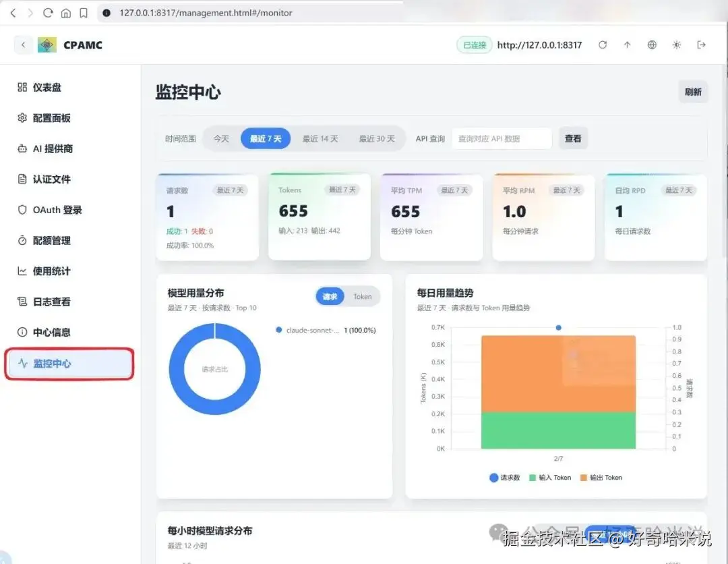Bookmark this page with the bookmark icon
The image size is (728, 564).
[84, 13]
